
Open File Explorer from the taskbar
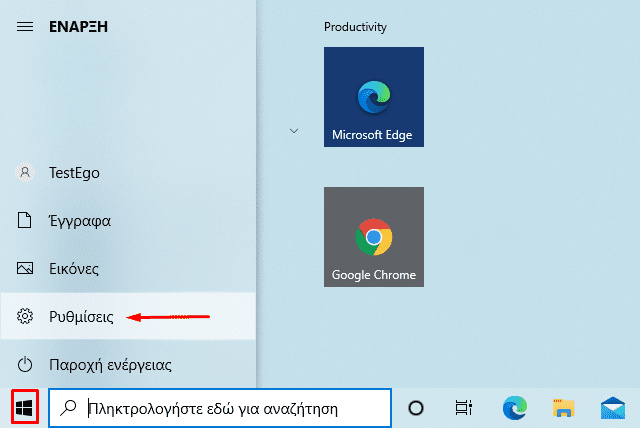pyautogui.click(x=564, y=408)
